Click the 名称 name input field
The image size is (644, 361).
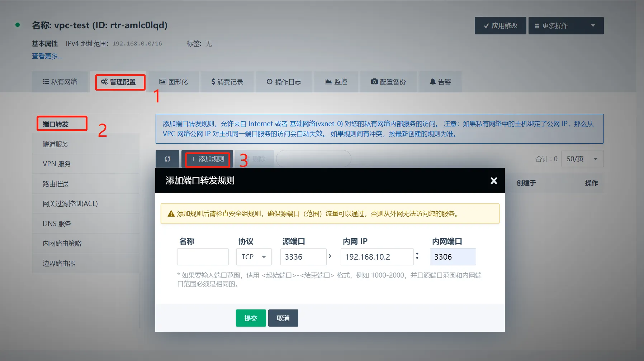pyautogui.click(x=203, y=257)
